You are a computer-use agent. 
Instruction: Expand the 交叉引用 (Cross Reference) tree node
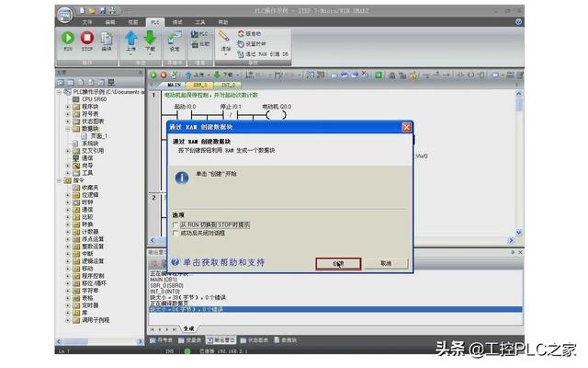[68, 151]
